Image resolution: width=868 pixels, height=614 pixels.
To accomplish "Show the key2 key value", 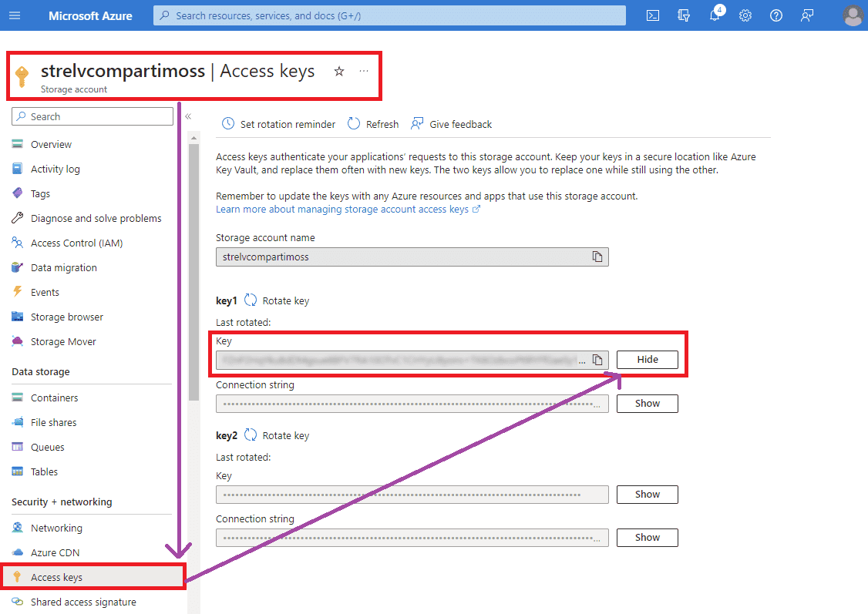I will pos(647,494).
